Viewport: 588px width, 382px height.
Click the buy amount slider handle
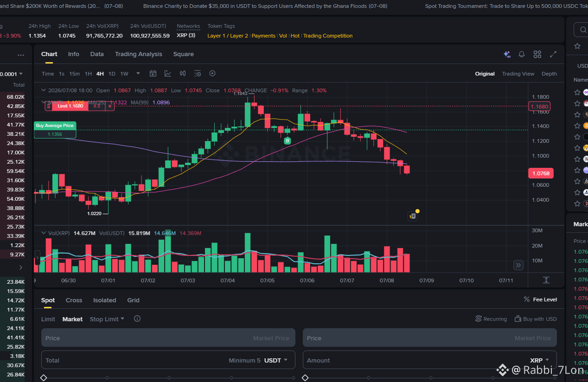[x=44, y=378]
